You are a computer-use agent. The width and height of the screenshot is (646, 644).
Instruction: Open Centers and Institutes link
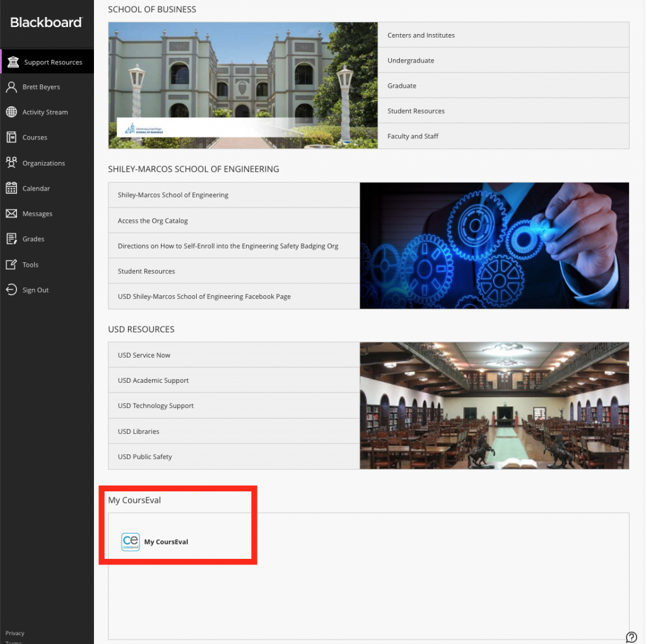pyautogui.click(x=503, y=35)
